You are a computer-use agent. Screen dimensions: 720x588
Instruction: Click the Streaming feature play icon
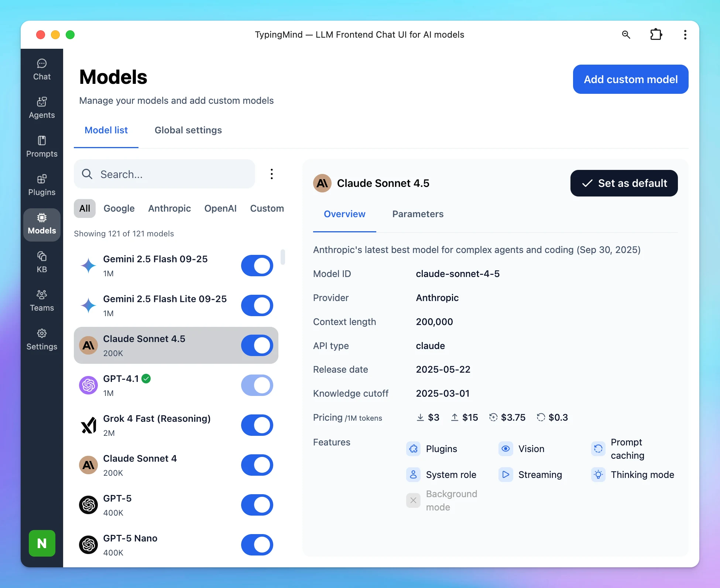pyautogui.click(x=506, y=475)
